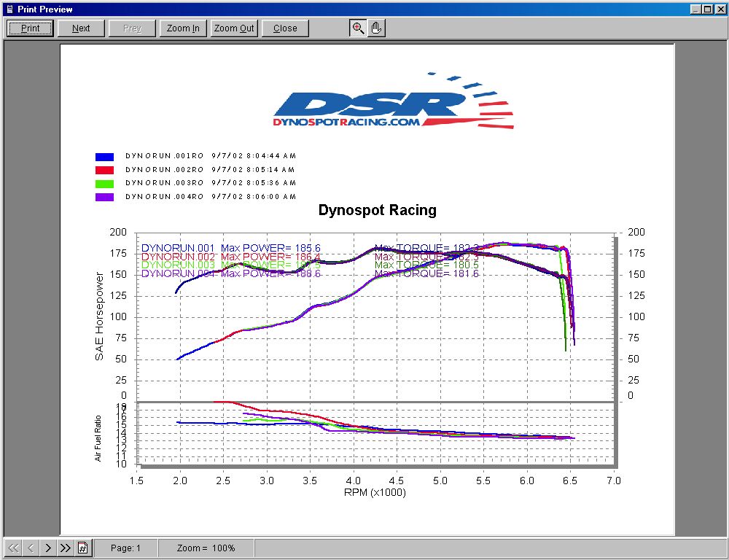Click the Next button in toolbar
Image resolution: width=729 pixels, height=560 pixels.
click(x=81, y=28)
